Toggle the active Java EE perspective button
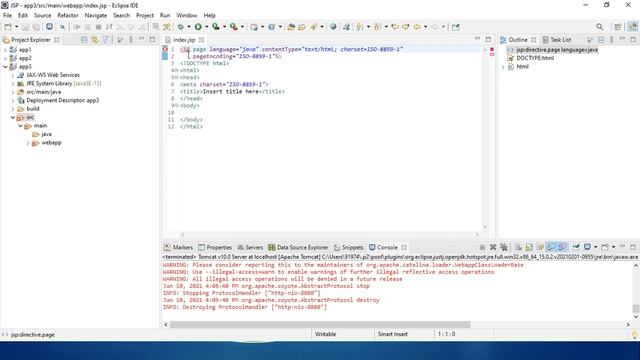Viewport: 640px width, 360px height. 632,27
